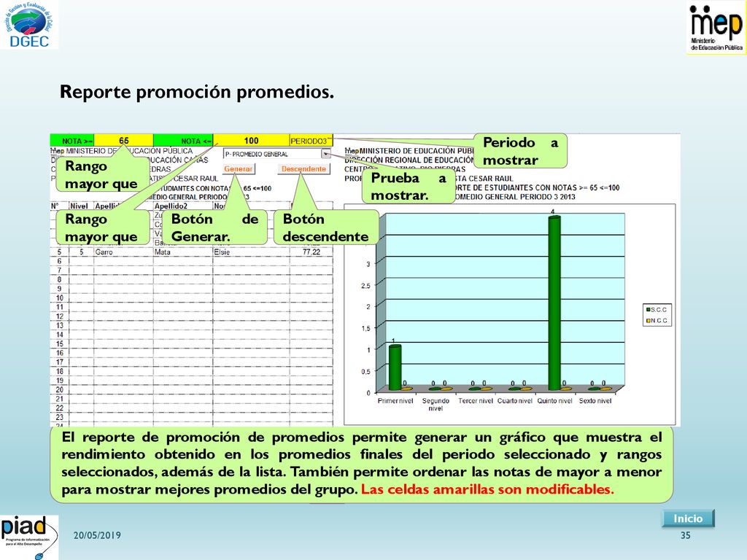Image resolution: width=747 pixels, height=560 pixels.
Task: Click the 'Nivel' column header
Action: [79, 206]
